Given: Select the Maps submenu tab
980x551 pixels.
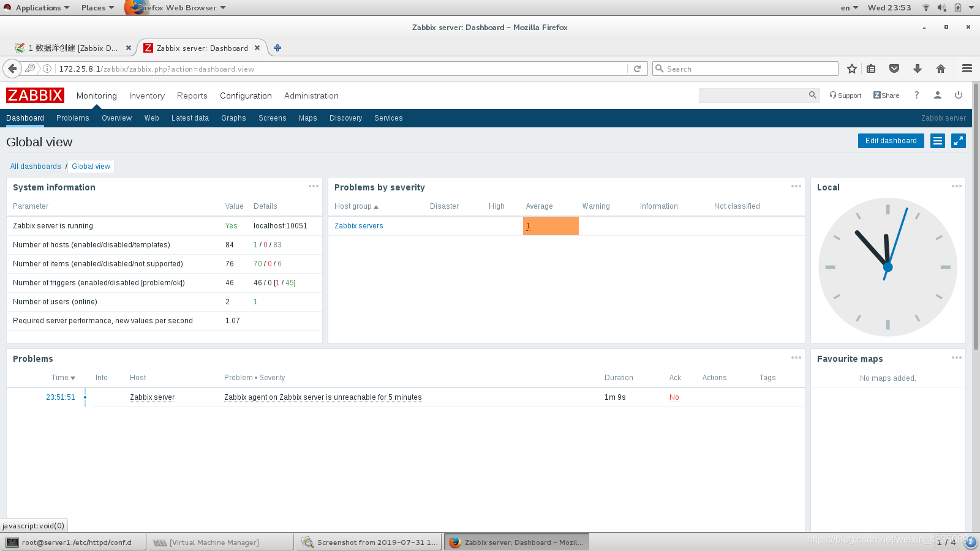Looking at the screenshot, I should point(308,118).
